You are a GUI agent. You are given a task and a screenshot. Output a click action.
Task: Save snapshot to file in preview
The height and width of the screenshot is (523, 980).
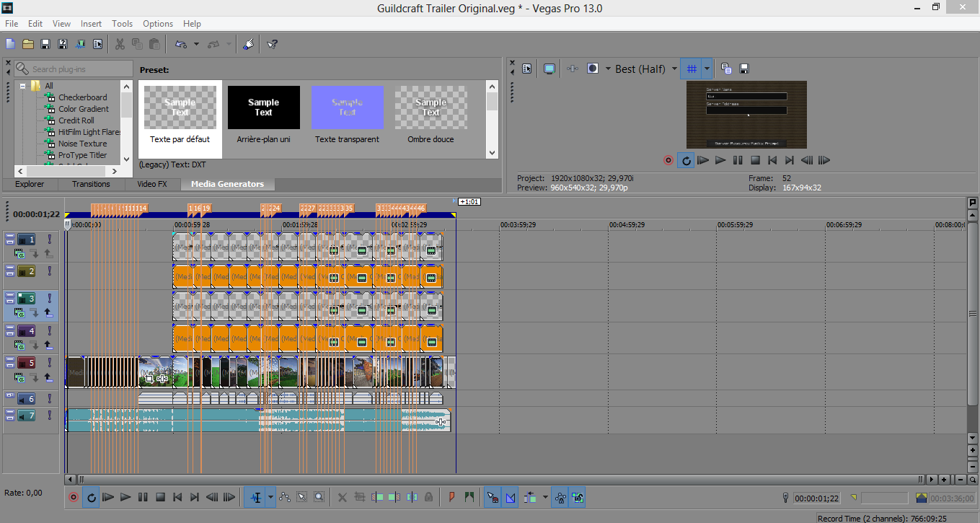coord(744,69)
